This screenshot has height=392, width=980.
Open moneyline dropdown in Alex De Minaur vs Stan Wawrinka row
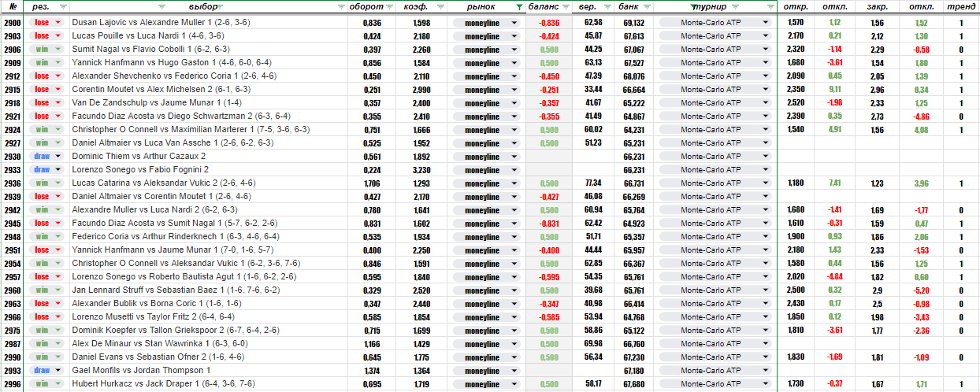(487, 344)
